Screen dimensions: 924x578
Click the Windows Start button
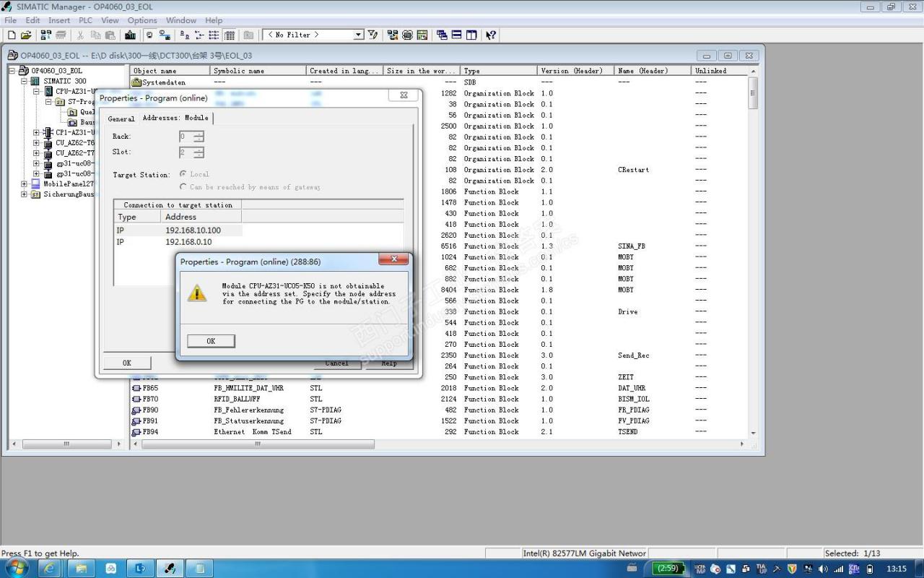coord(16,568)
